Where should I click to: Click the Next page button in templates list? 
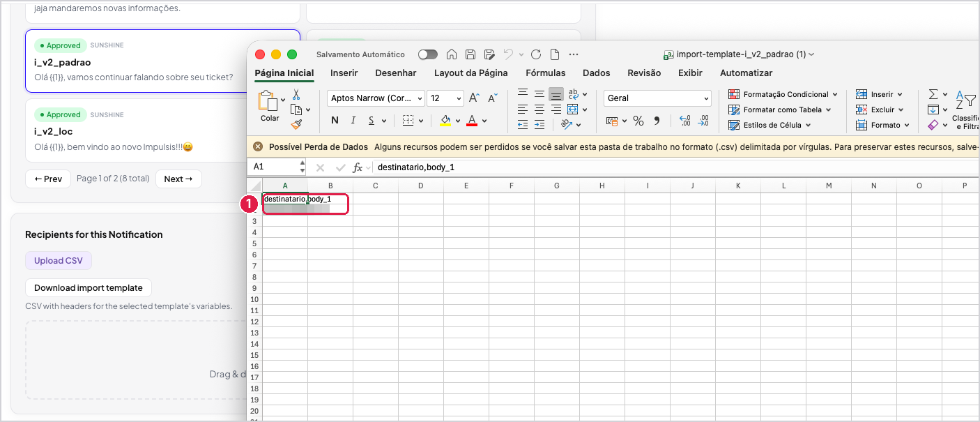178,179
